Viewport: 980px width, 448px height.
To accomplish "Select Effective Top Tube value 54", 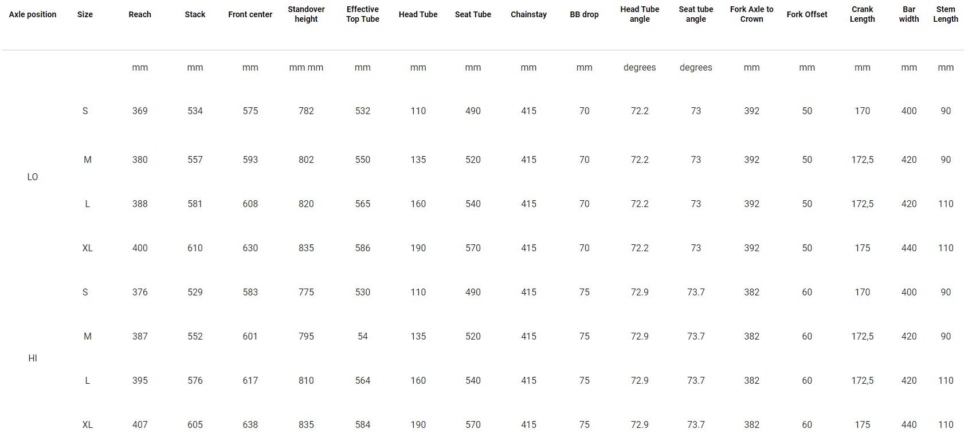I will tap(363, 336).
